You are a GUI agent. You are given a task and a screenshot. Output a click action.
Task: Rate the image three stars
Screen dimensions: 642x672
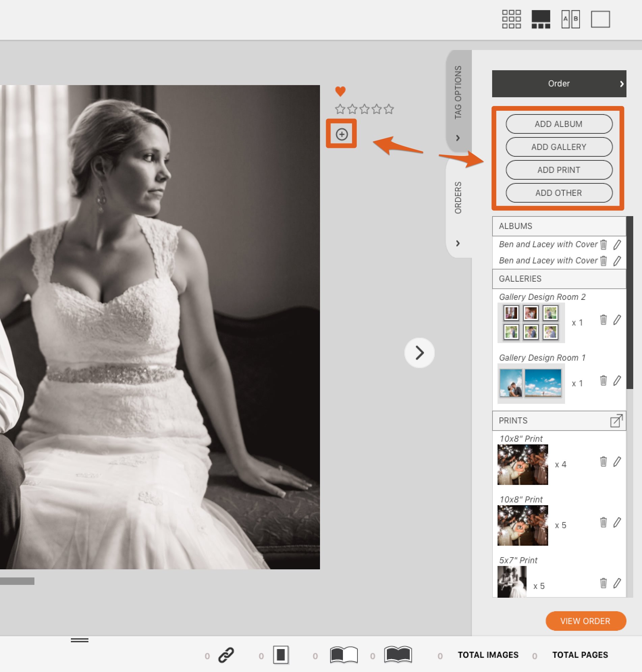pyautogui.click(x=365, y=109)
